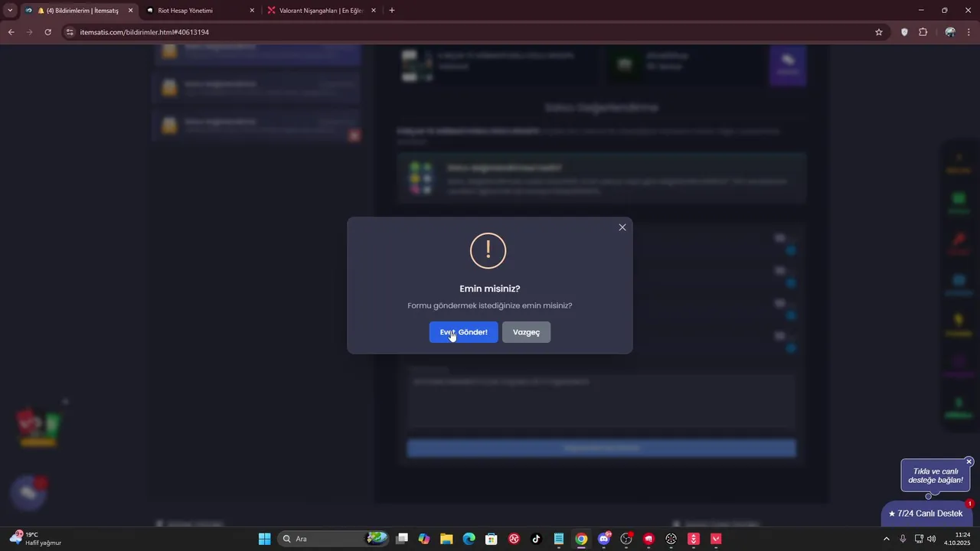Open microphone tray icon

(x=903, y=539)
